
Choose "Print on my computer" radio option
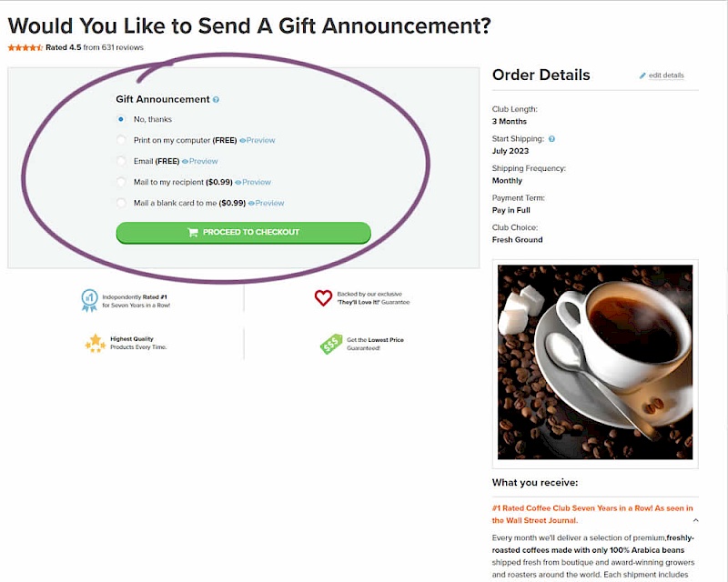121,140
